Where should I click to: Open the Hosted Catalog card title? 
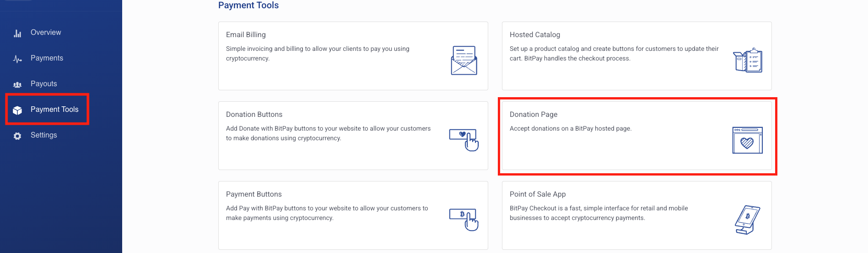pyautogui.click(x=535, y=35)
